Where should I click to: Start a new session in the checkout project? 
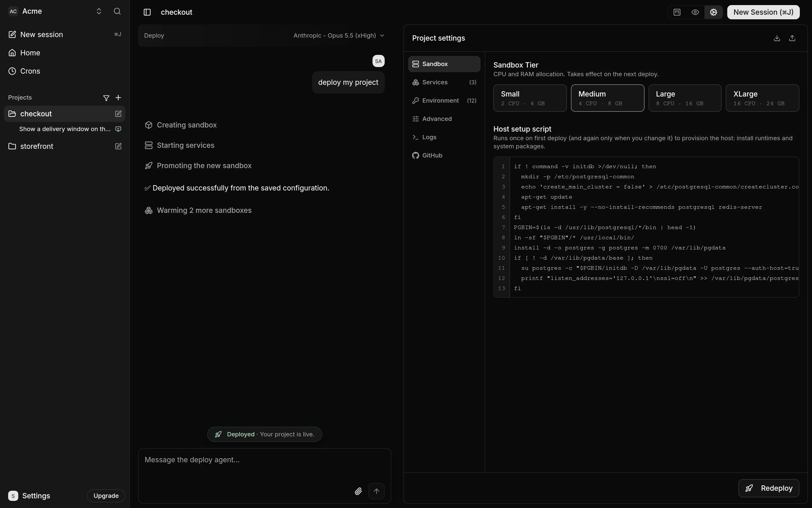pyautogui.click(x=118, y=114)
